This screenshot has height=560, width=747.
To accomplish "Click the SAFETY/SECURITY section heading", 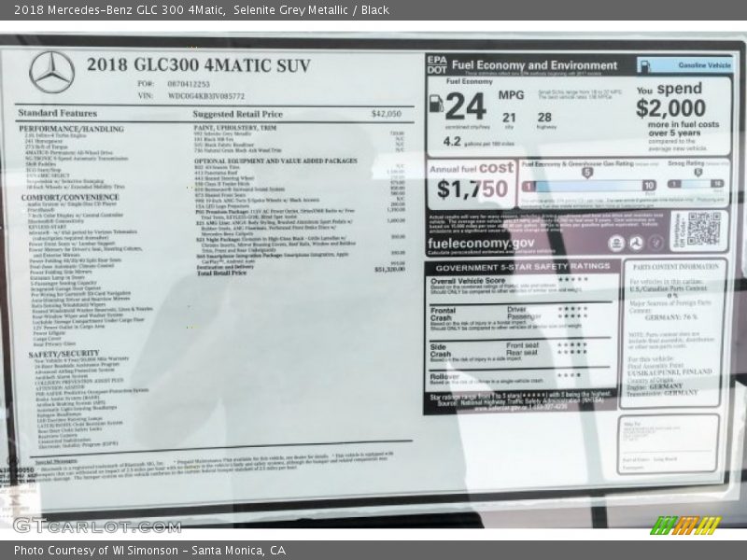I will pos(63,354).
